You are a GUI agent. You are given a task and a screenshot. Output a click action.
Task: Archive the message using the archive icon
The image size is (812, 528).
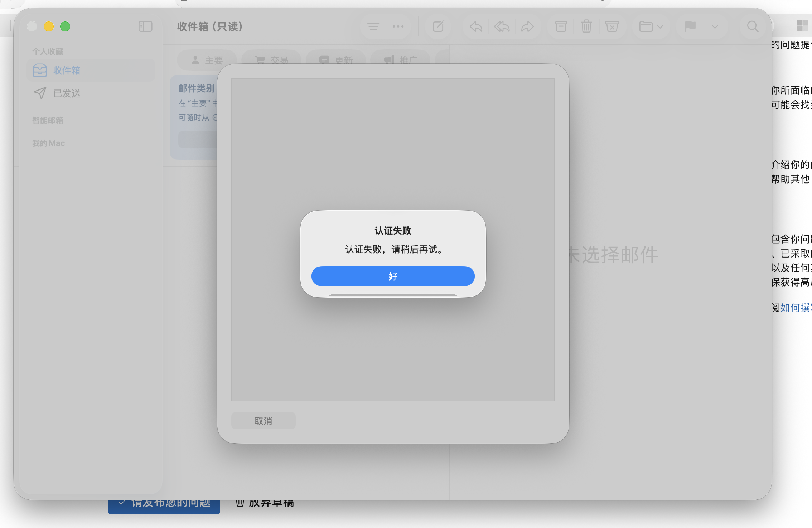point(560,26)
